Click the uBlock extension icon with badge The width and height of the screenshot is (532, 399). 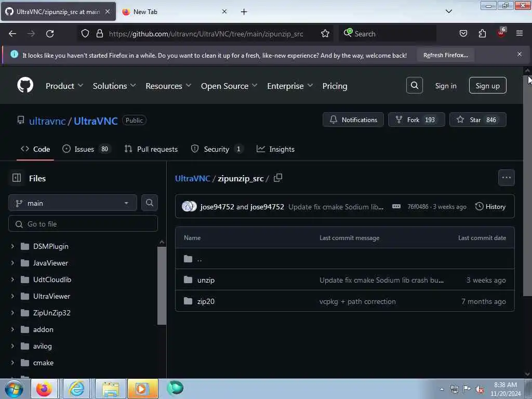tap(501, 33)
